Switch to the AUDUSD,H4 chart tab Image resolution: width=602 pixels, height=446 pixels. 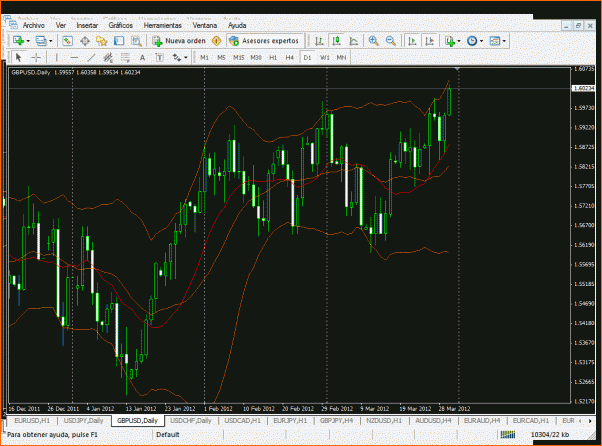click(x=433, y=421)
